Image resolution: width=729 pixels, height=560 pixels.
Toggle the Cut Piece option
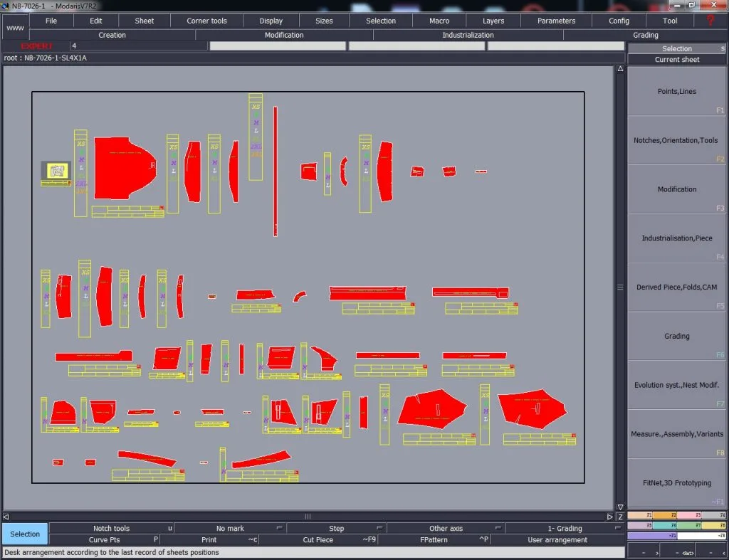click(x=318, y=539)
